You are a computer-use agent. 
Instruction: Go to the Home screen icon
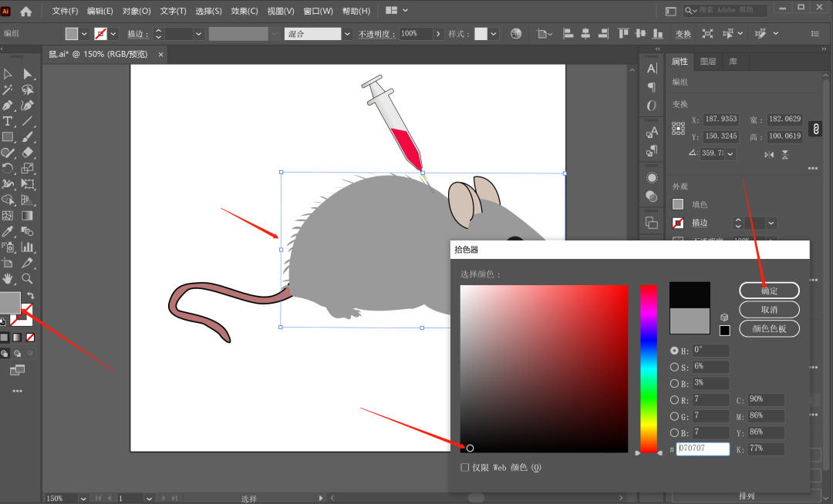26,12
